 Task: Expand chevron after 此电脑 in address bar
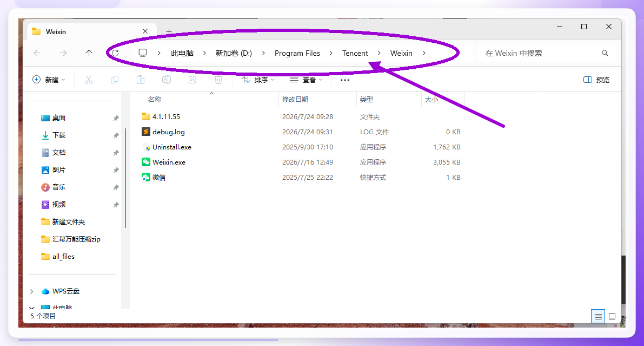pos(204,53)
